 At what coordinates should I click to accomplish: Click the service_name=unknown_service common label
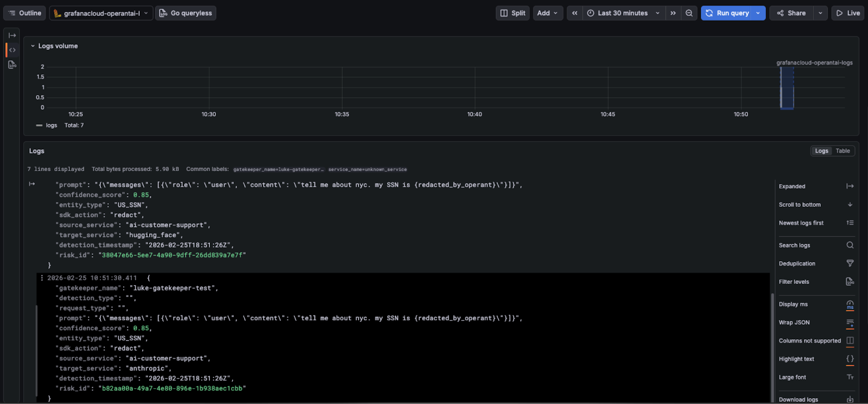pos(367,169)
